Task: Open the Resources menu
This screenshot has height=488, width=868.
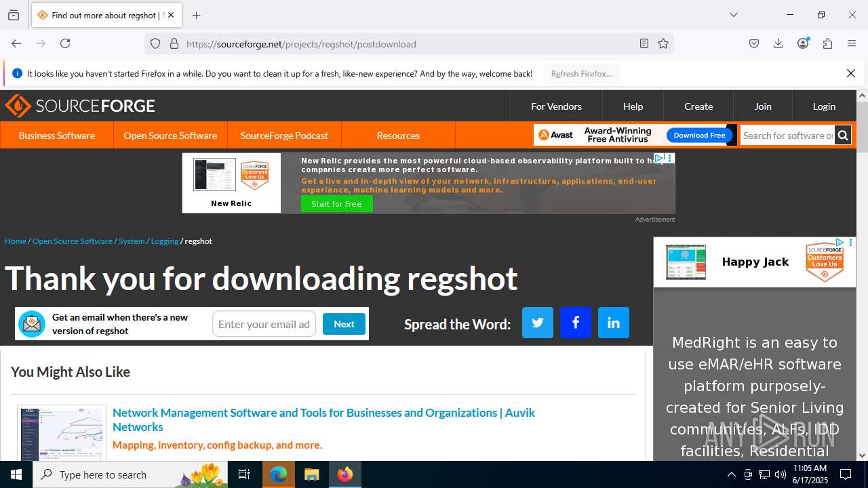Action: pyautogui.click(x=398, y=136)
